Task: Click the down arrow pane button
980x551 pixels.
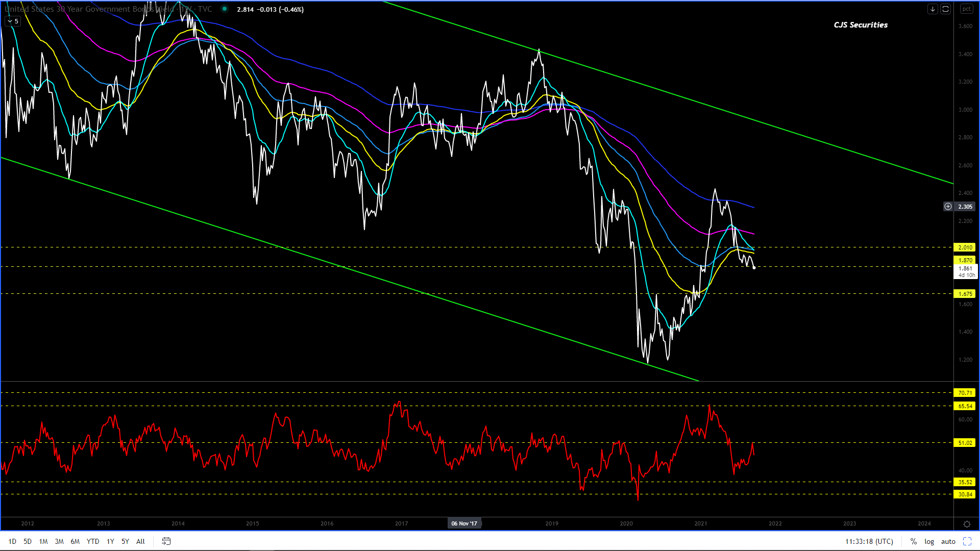Action: (933, 9)
